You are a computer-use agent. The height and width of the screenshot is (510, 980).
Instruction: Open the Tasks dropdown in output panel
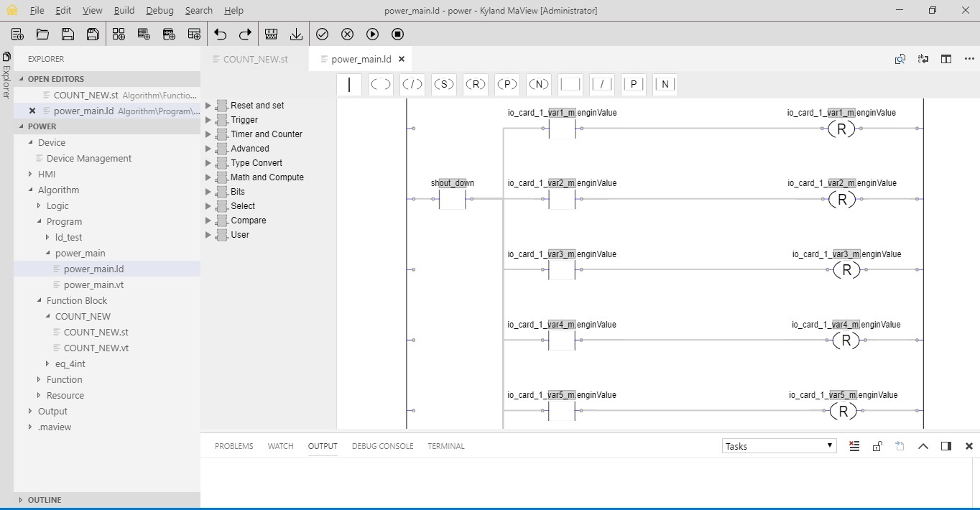coord(779,446)
